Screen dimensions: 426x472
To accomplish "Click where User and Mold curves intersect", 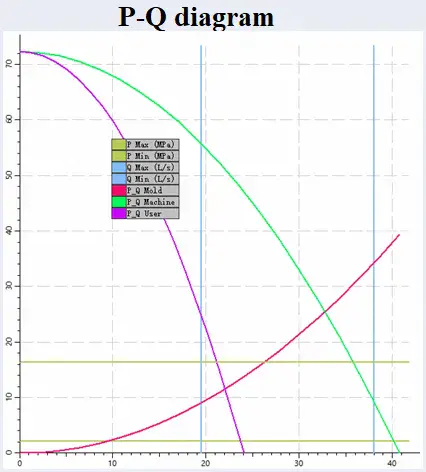I will [225, 389].
